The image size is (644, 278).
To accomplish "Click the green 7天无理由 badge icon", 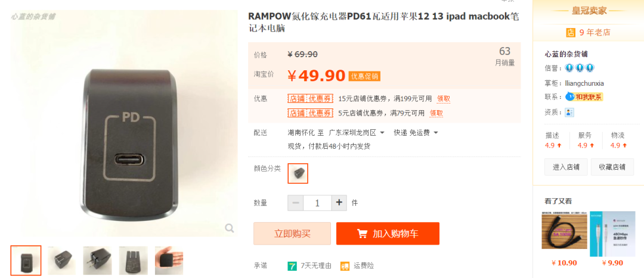I will pos(292,265).
